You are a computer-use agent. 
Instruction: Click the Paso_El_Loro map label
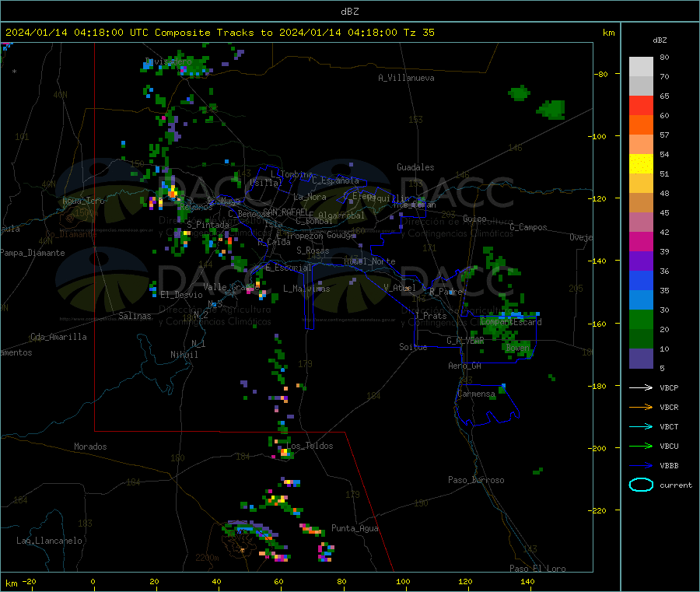click(x=537, y=569)
